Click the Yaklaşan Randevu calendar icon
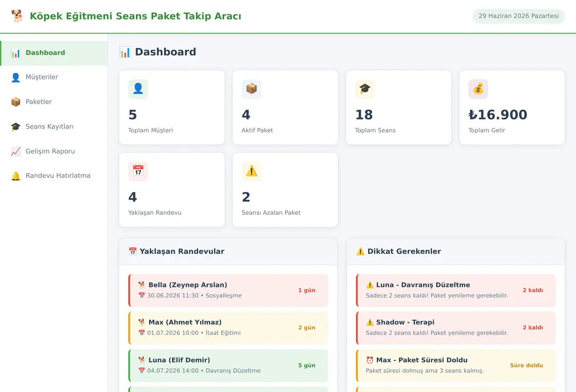Image resolution: width=576 pixels, height=392 pixels. pyautogui.click(x=138, y=171)
